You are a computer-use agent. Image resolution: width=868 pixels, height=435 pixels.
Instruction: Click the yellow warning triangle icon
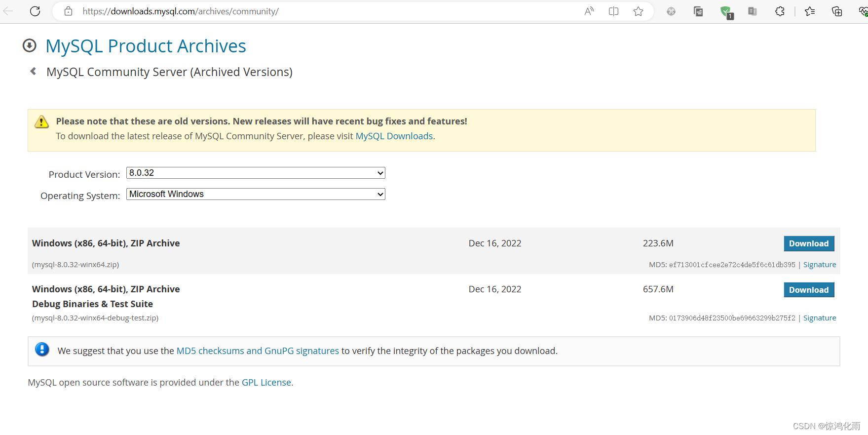pyautogui.click(x=42, y=121)
